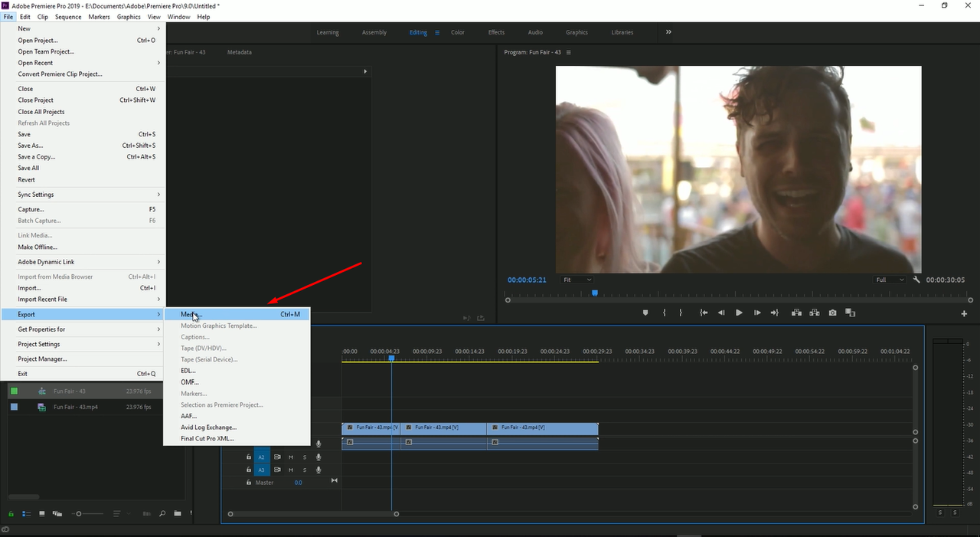Expand Import Recent File submenu
The image size is (980, 537).
(x=83, y=300)
